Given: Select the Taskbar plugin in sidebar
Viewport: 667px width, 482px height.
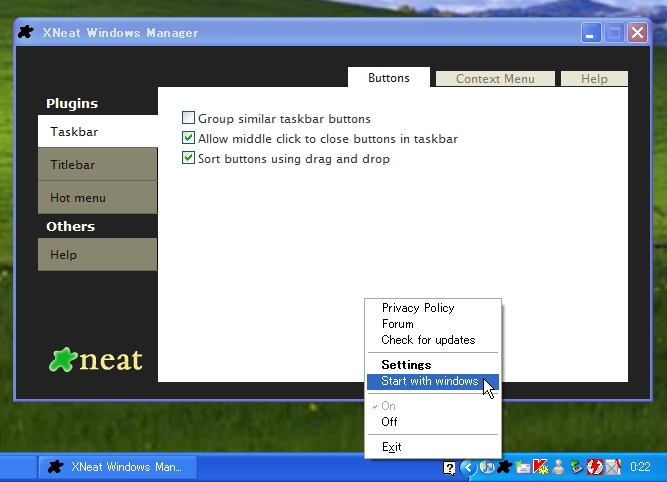Looking at the screenshot, I should (x=98, y=131).
